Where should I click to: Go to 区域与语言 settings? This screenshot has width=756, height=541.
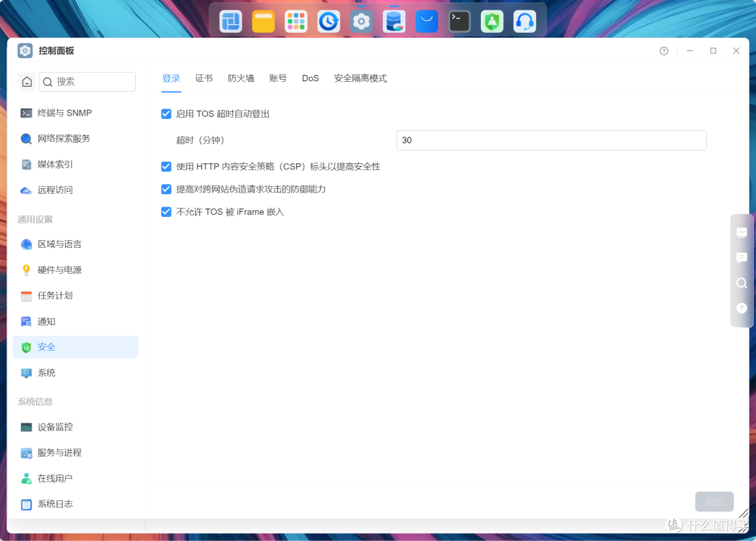pos(75,244)
